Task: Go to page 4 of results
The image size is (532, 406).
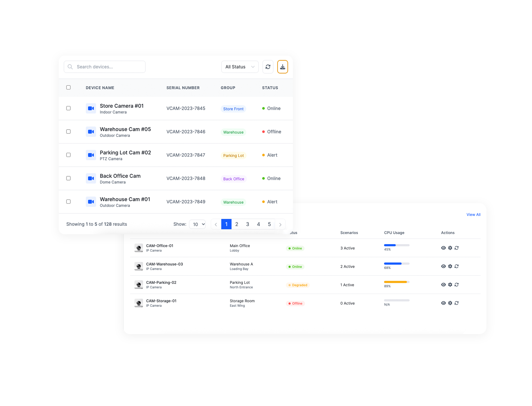Action: (258, 224)
